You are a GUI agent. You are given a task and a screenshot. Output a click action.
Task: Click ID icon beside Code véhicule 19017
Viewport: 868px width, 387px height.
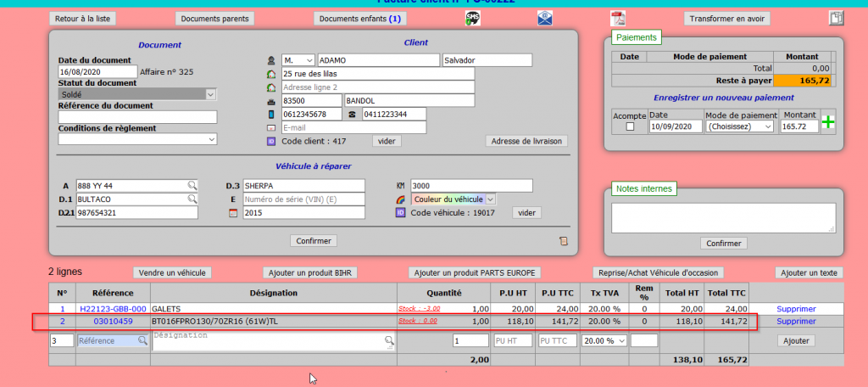400,213
